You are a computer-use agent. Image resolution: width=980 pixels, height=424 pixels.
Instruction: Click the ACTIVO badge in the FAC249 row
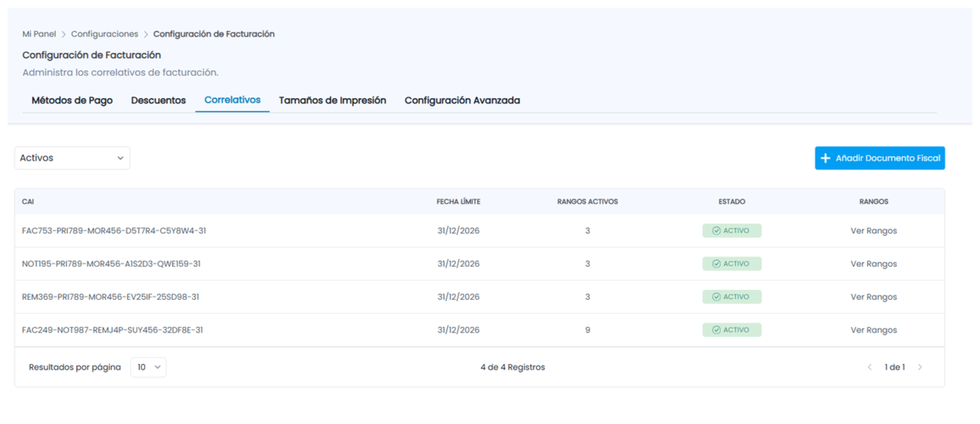click(x=732, y=330)
